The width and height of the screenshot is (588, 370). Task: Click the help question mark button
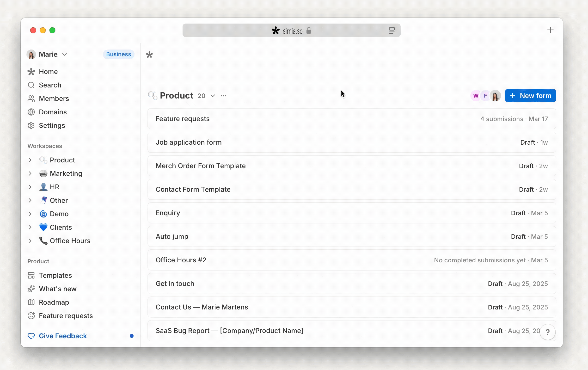547,332
